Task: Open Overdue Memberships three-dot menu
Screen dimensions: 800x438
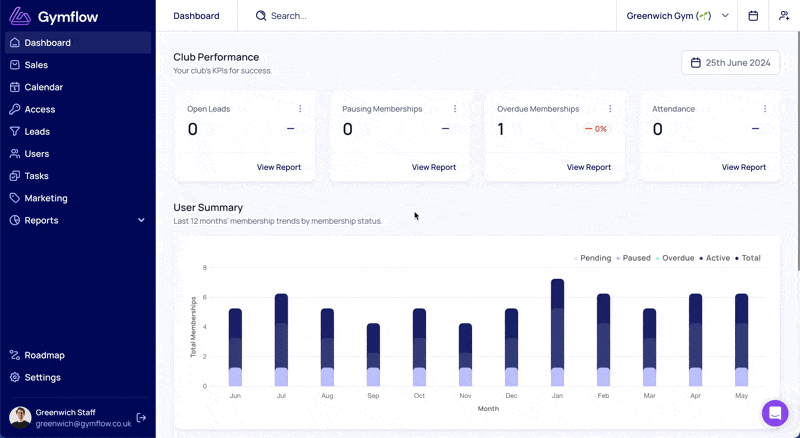Action: (x=610, y=109)
